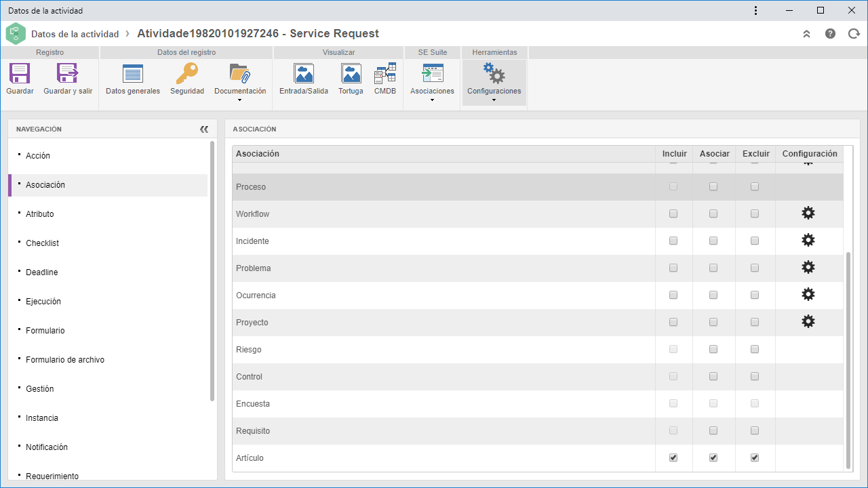Check Excluir for Problema
868x488 pixels.
coord(755,268)
